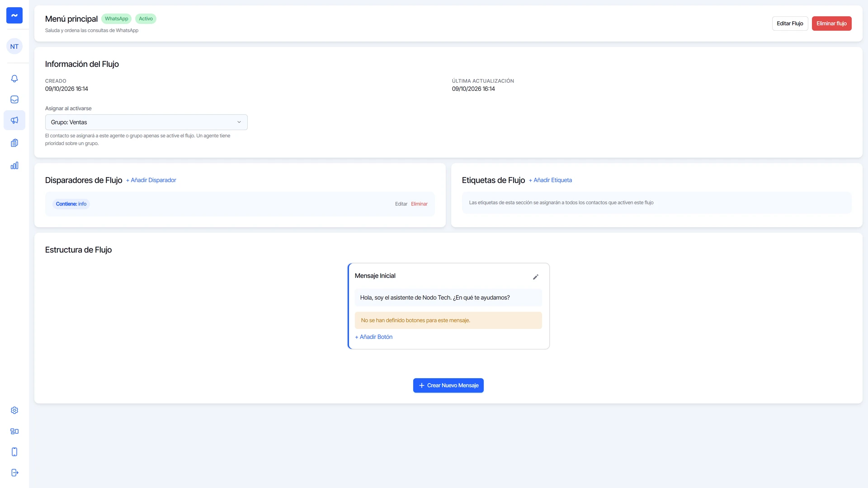Click Crear Nuevo Mensaje button
This screenshot has height=488, width=868.
click(448, 385)
